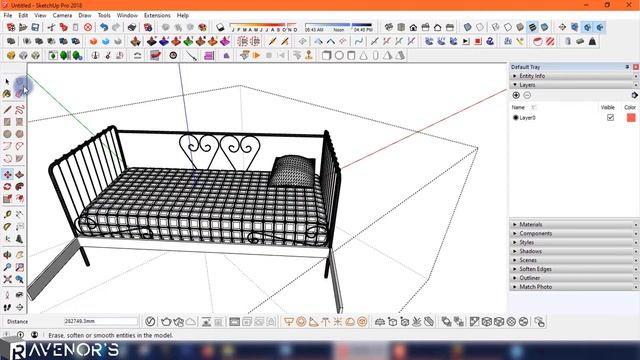Viewport: 640px width, 360px height.
Task: Select the Line pencil tool
Action: point(7,109)
